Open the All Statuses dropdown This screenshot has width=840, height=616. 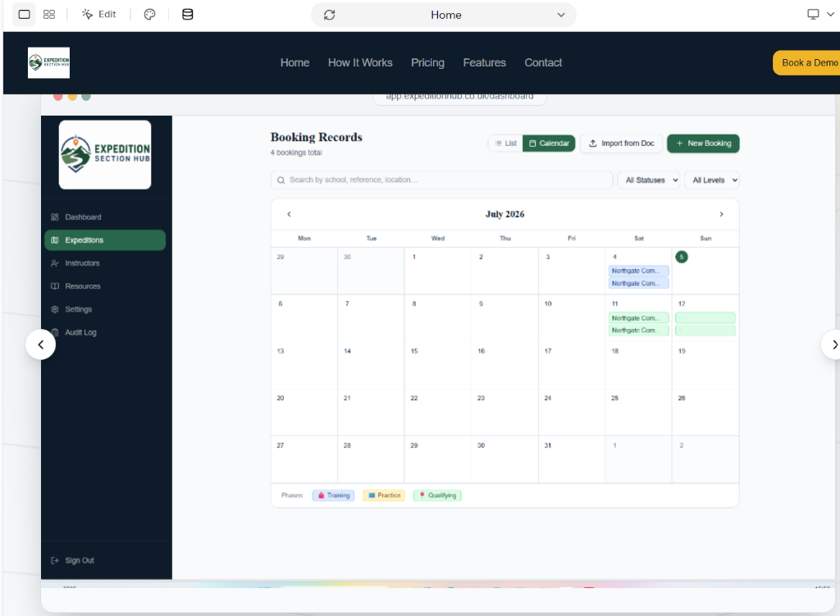[x=650, y=180]
